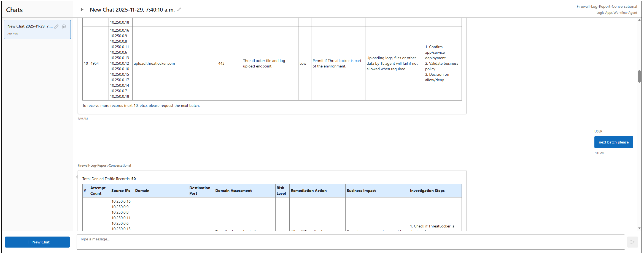This screenshot has height=255, width=644.
Task: Click scrollbar up arrow in conversation
Action: point(639,20)
